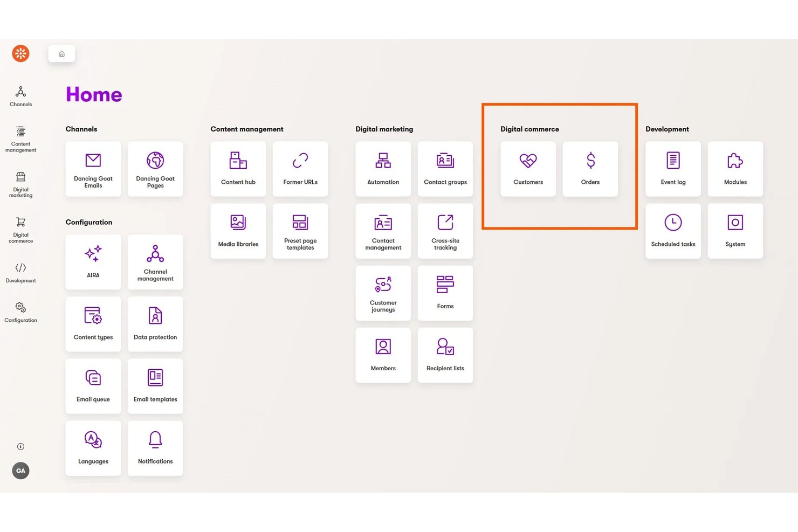This screenshot has height=532, width=798.
Task: Open the Kentico logo menu
Action: [x=20, y=53]
